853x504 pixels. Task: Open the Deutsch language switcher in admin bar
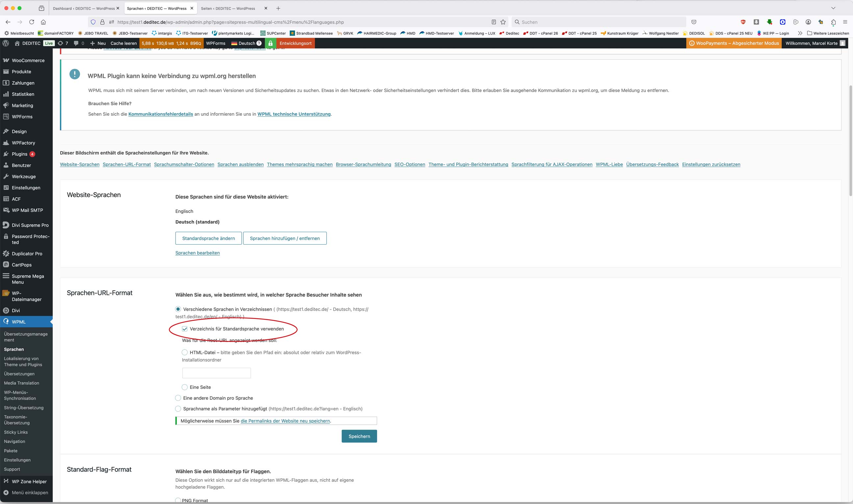(x=246, y=43)
